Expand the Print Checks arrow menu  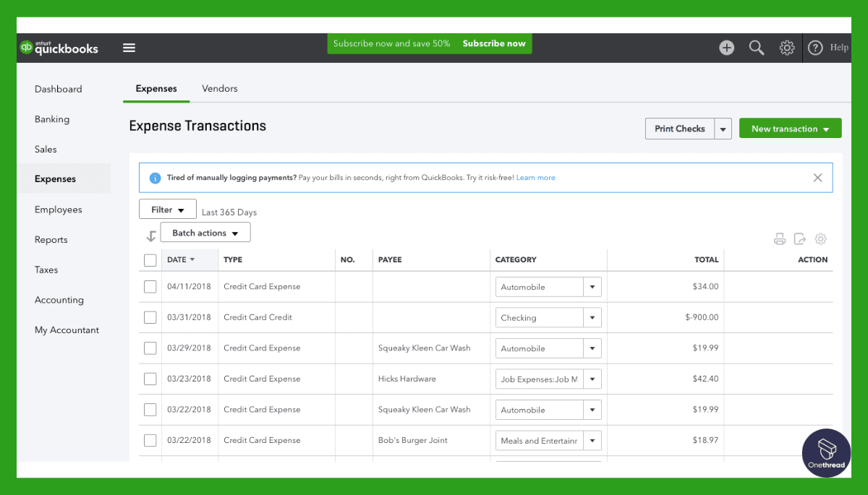coord(723,129)
